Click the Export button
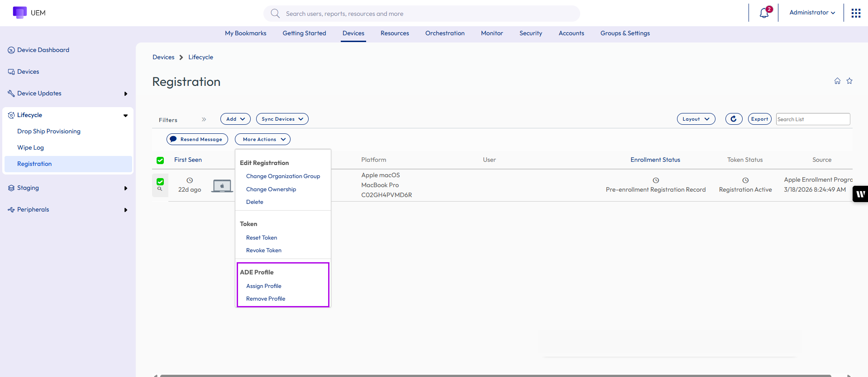The height and width of the screenshot is (377, 868). tap(760, 119)
